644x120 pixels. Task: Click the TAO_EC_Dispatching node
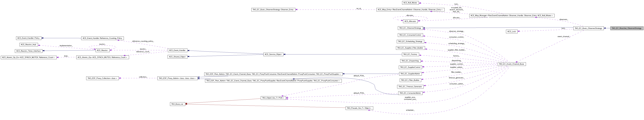point(410,61)
